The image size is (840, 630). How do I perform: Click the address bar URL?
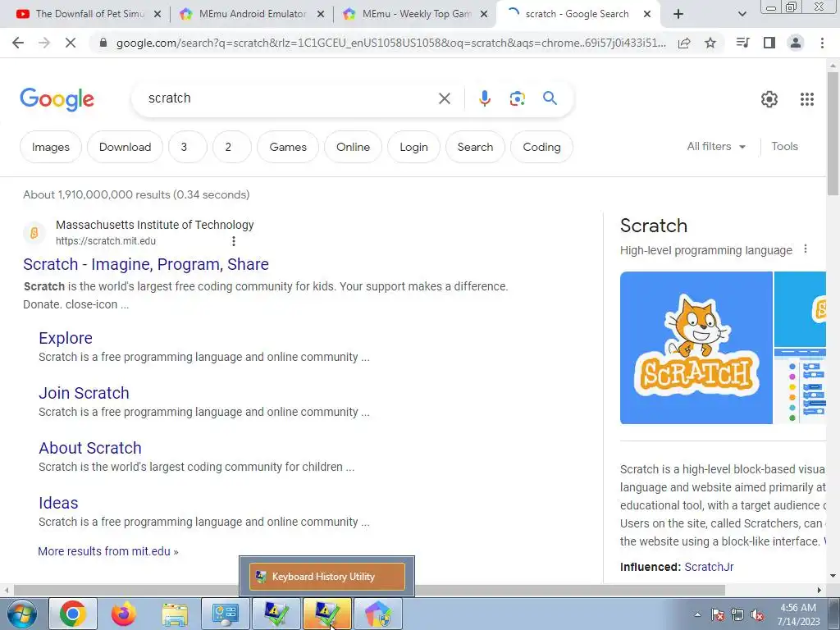[x=391, y=43]
